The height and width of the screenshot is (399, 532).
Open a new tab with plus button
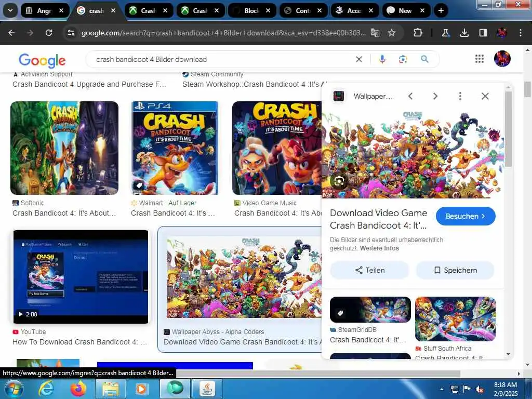coord(441,10)
